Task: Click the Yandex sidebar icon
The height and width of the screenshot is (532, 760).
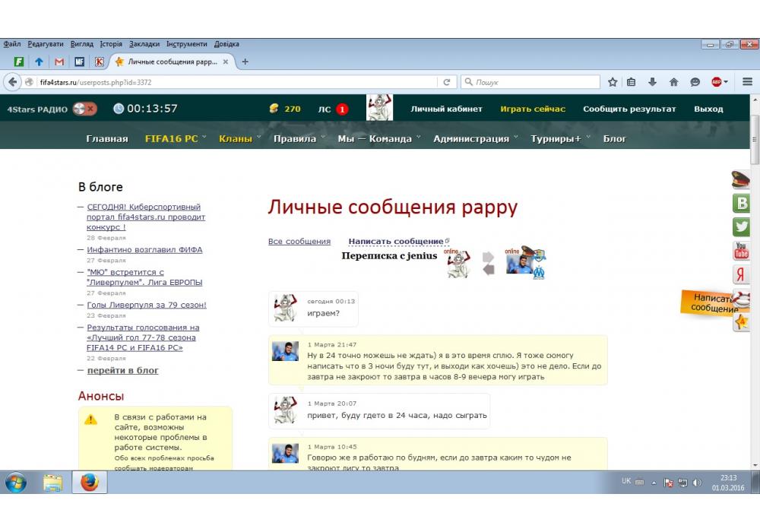Action: point(741,274)
